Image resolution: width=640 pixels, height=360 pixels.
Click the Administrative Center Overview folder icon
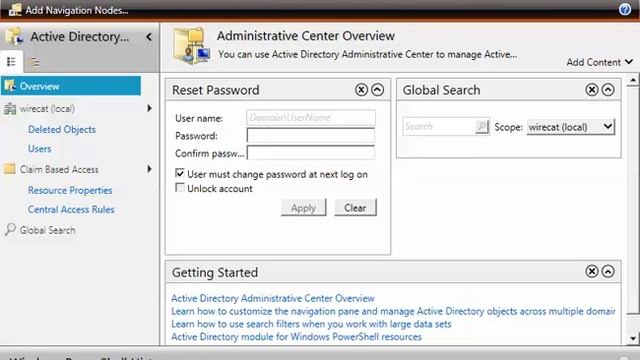pyautogui.click(x=191, y=46)
